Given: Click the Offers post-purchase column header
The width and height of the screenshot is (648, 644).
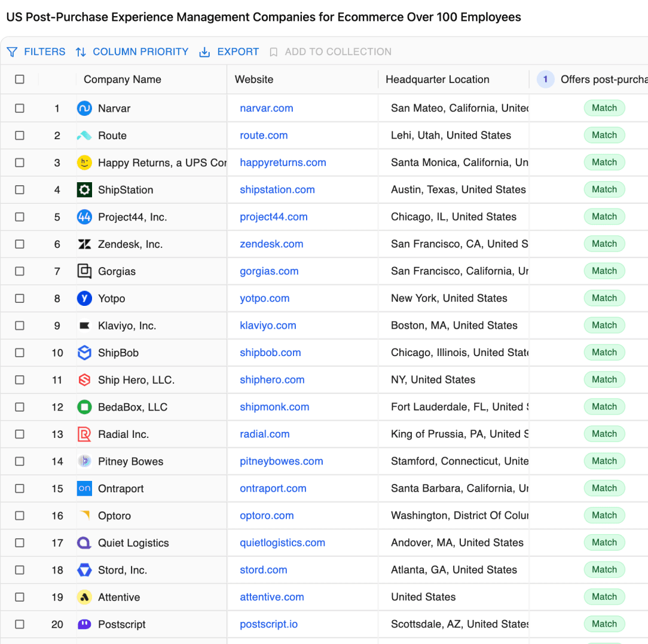Looking at the screenshot, I should click(604, 79).
